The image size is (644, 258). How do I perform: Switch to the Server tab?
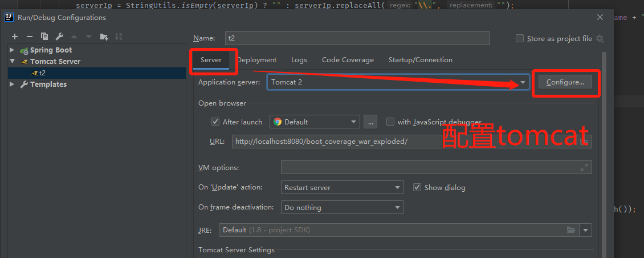211,60
